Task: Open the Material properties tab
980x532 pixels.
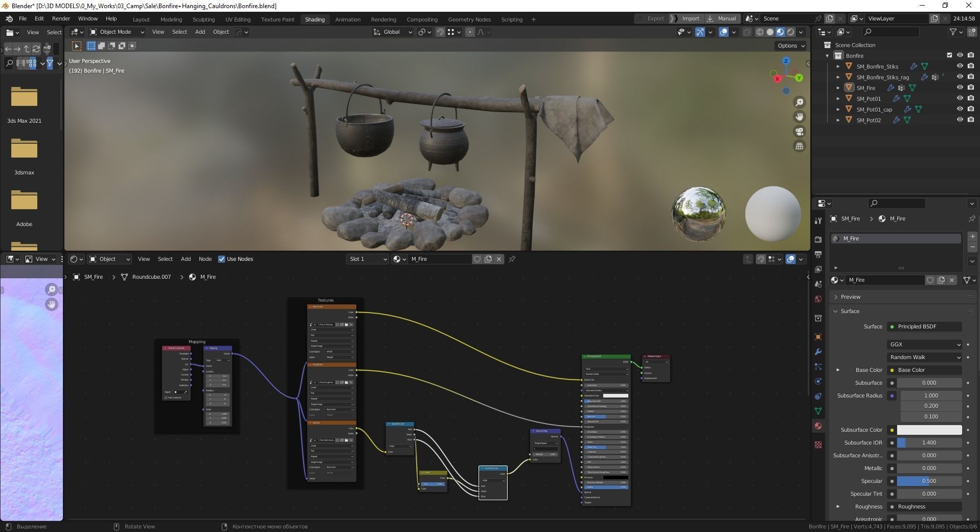Action: [x=818, y=426]
